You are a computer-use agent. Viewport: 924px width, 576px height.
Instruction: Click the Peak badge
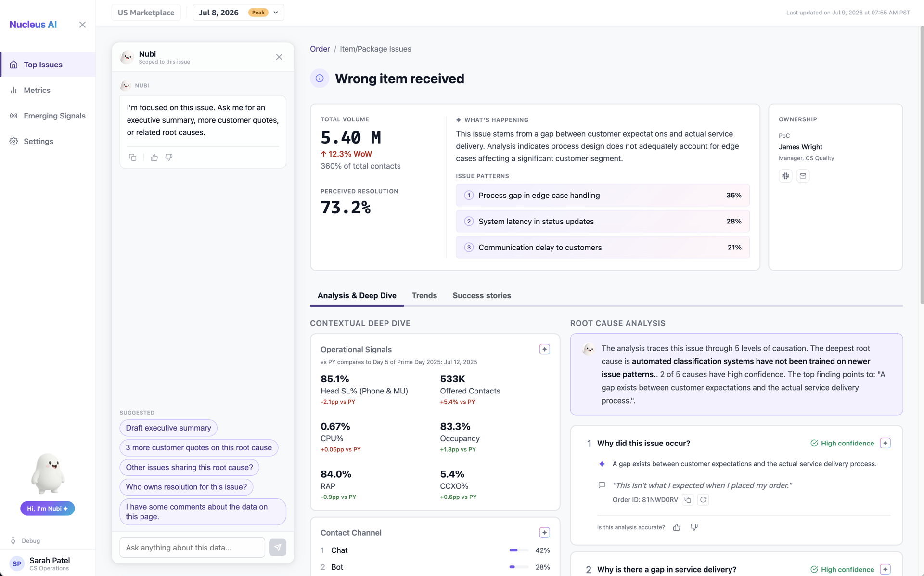click(x=258, y=13)
